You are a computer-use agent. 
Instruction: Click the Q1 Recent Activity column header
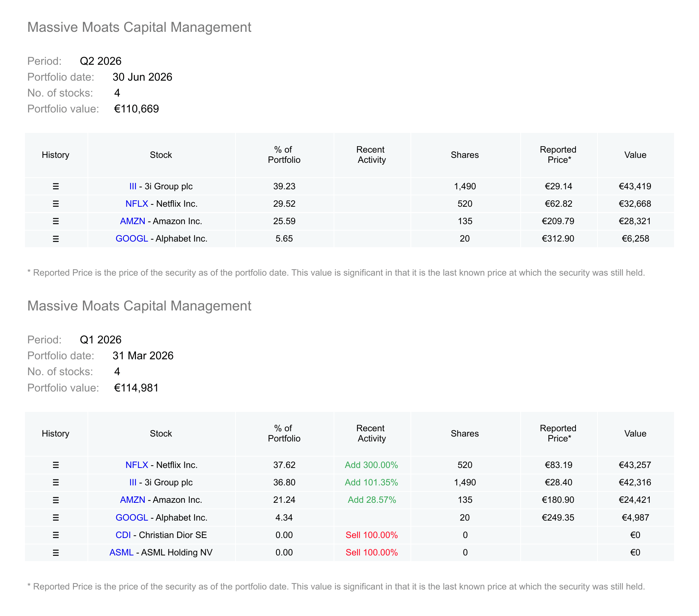click(x=371, y=434)
